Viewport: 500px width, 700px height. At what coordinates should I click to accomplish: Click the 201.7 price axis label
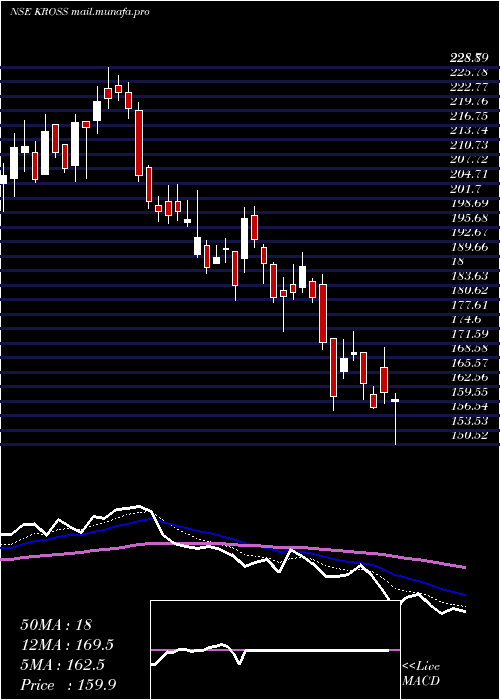(465, 188)
